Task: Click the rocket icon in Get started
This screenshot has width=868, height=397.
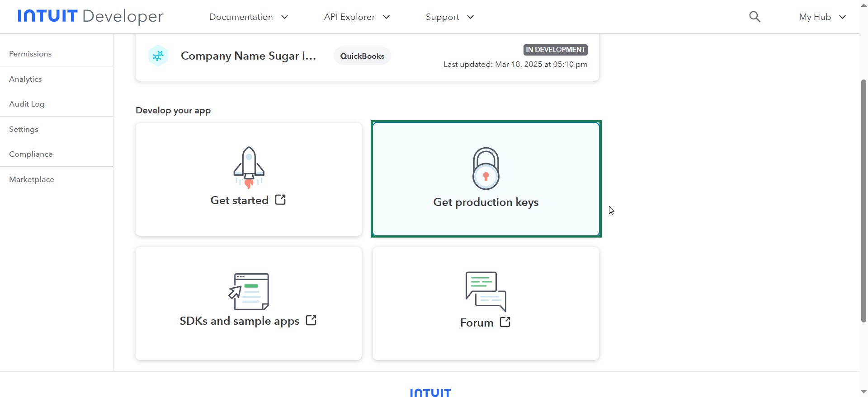Action: [249, 167]
